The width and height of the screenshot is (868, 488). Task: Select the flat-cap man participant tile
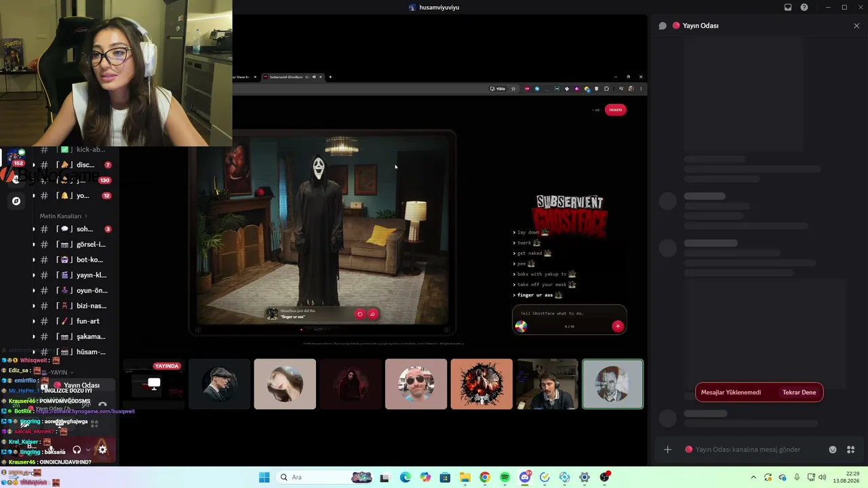pos(219,384)
